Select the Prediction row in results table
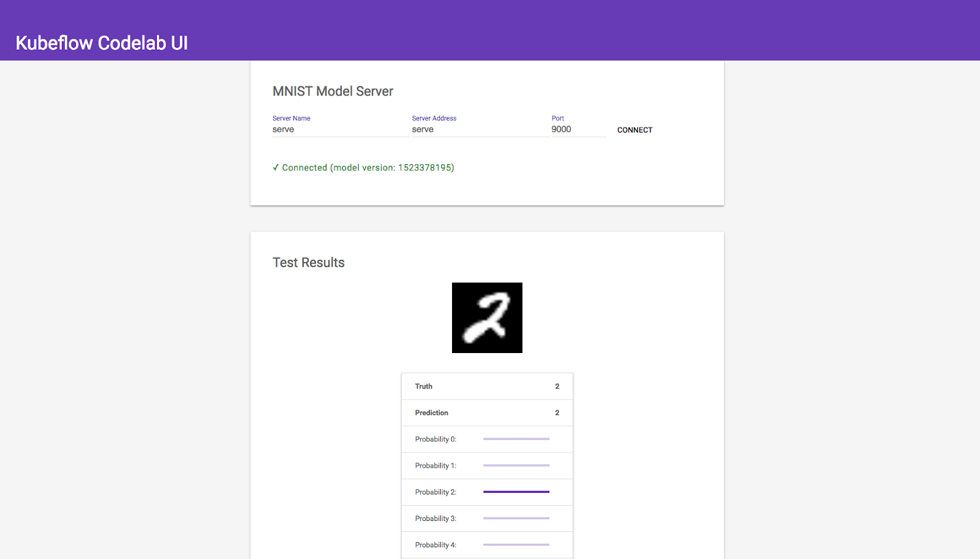980x559 pixels. click(x=487, y=413)
